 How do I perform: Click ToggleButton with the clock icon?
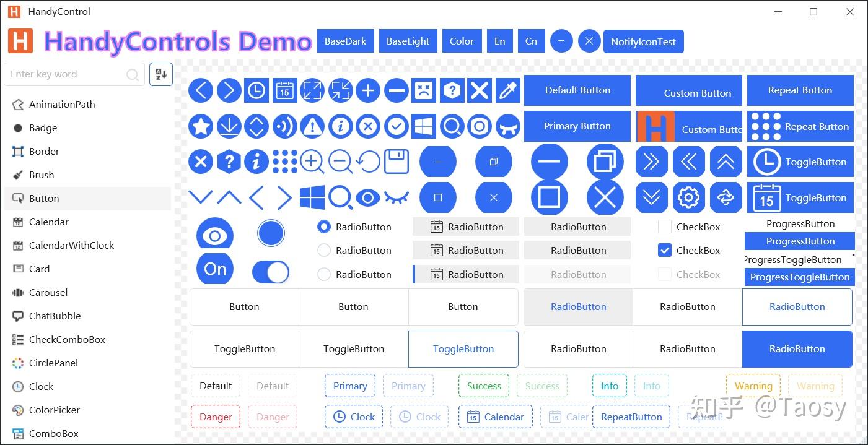coord(800,162)
